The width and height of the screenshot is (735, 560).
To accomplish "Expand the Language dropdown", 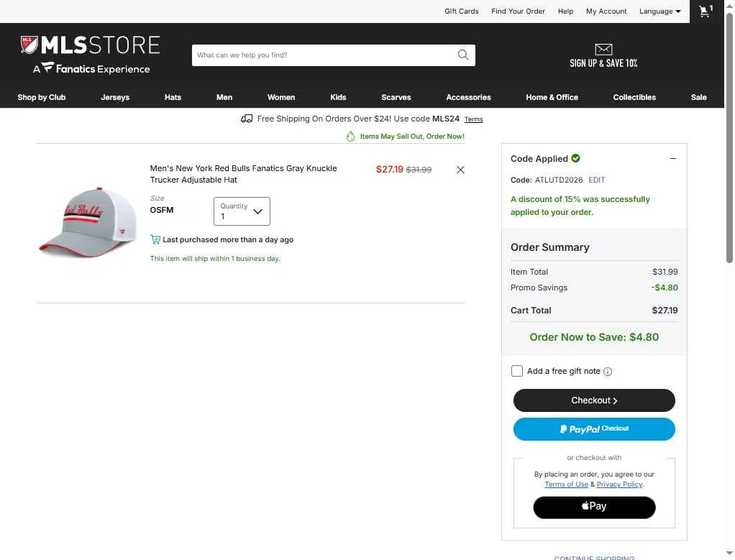I will 659,12.
